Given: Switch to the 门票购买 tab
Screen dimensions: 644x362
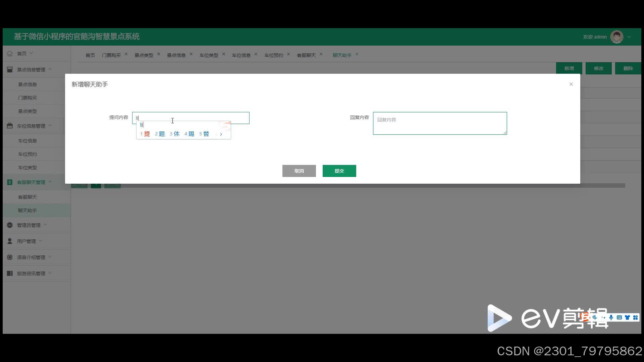Looking at the screenshot, I should tap(111, 55).
